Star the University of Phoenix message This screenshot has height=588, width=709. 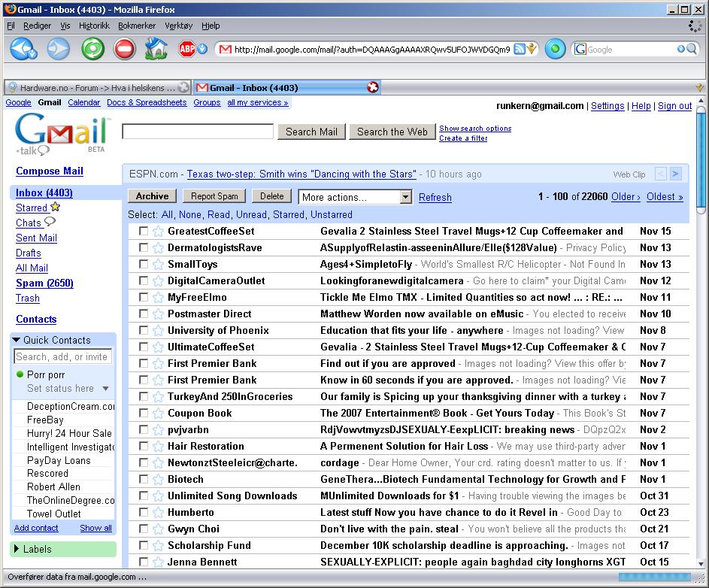(158, 331)
